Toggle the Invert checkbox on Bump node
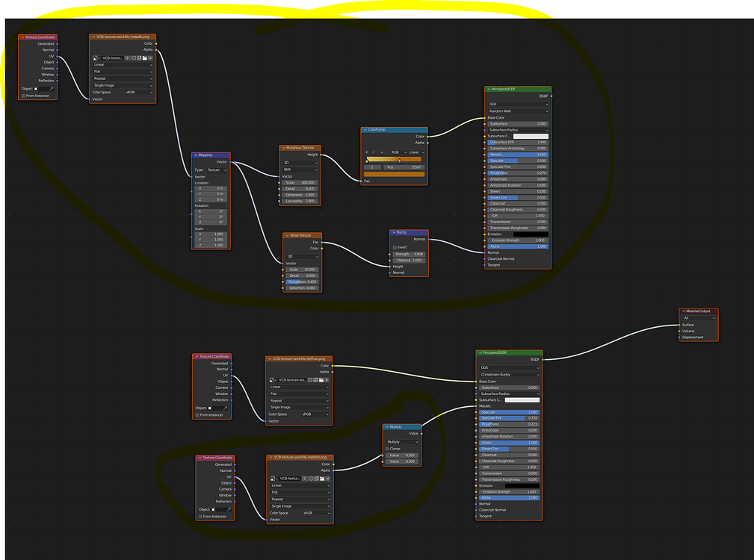Image resolution: width=754 pixels, height=560 pixels. (x=395, y=247)
